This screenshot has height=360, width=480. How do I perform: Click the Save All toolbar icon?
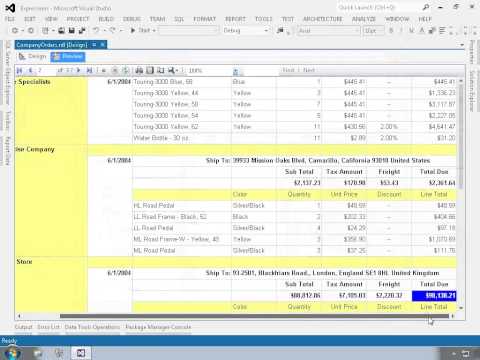(x=82, y=31)
